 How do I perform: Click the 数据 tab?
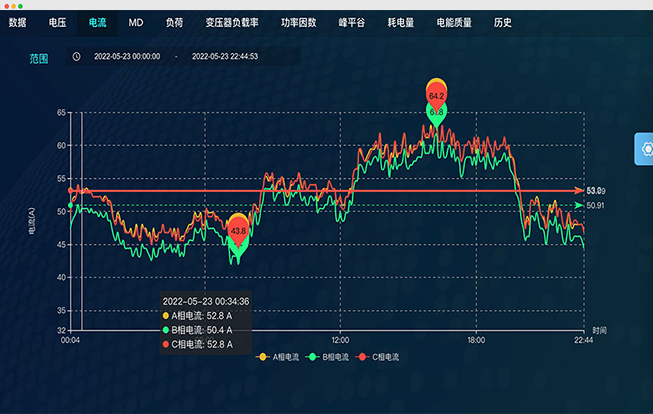18,22
